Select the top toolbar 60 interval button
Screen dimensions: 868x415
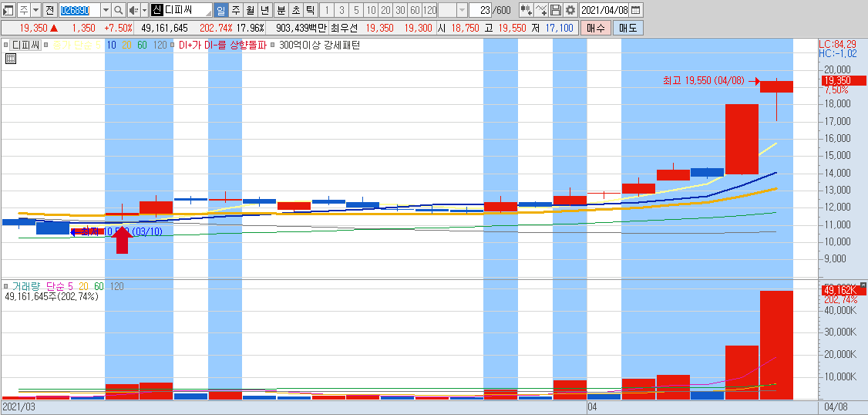(x=414, y=10)
